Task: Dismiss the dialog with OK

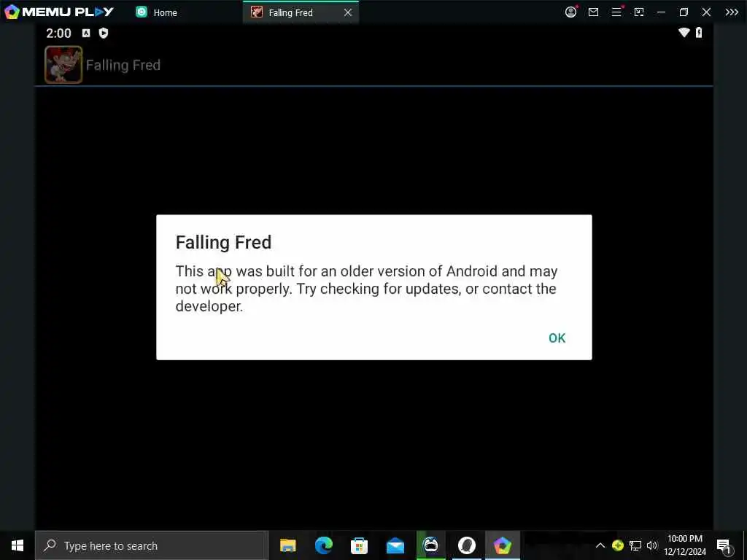Action: tap(557, 338)
